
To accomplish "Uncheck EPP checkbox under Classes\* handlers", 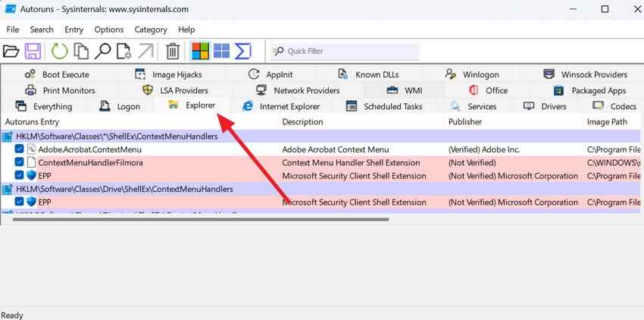I will click(19, 175).
